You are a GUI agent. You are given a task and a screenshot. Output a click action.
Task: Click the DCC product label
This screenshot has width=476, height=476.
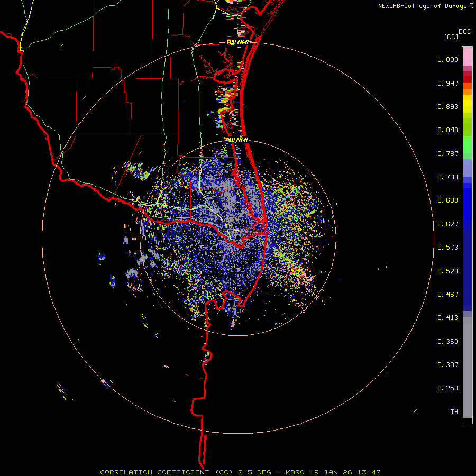465,32
